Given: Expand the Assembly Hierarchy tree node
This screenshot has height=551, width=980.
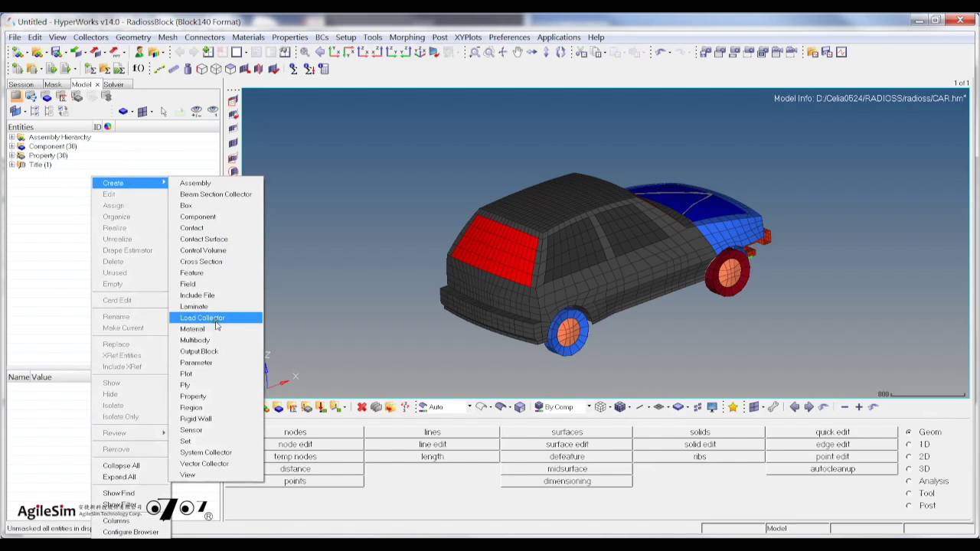Looking at the screenshot, I should point(11,137).
